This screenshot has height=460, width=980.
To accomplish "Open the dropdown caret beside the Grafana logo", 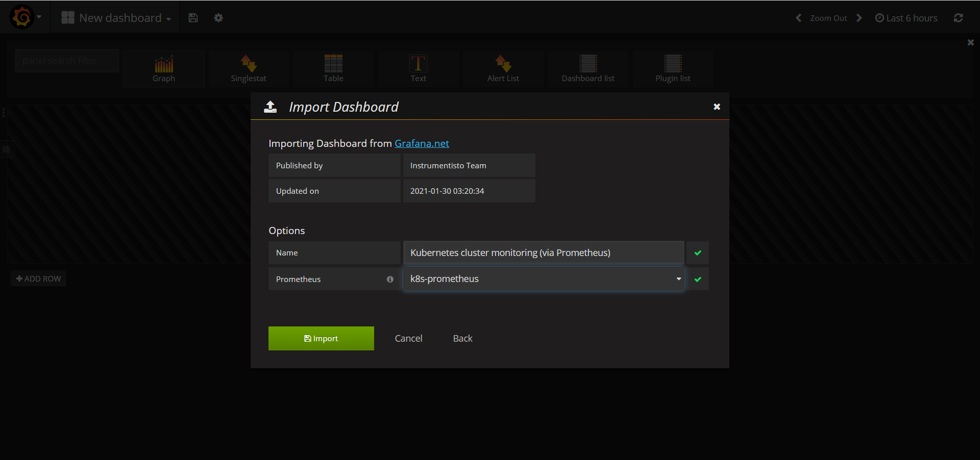I will [x=39, y=17].
